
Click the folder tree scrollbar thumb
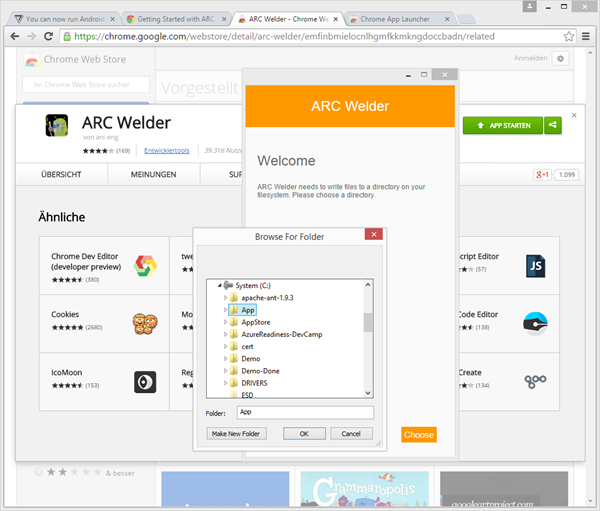(368, 322)
